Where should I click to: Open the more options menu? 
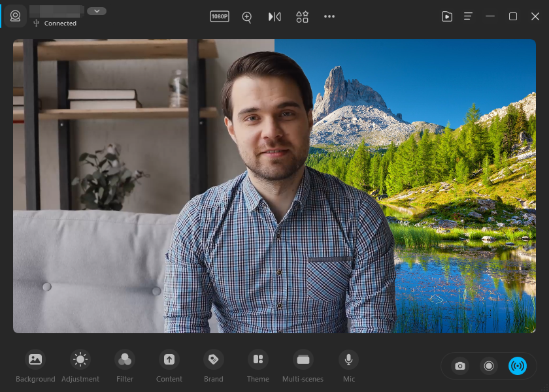click(x=329, y=17)
